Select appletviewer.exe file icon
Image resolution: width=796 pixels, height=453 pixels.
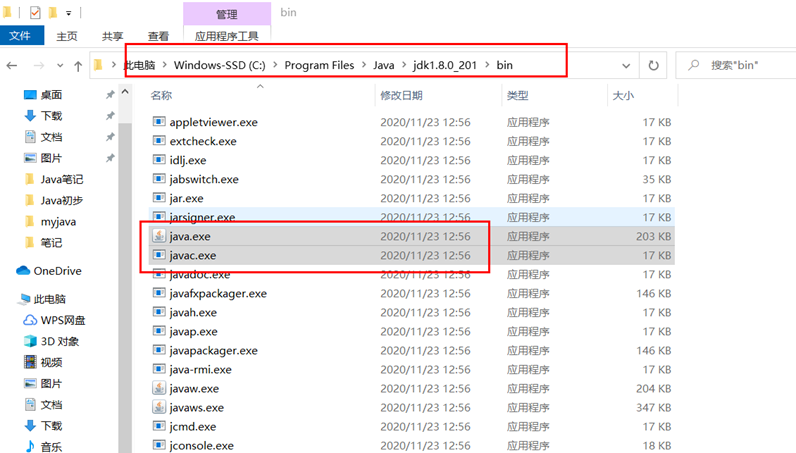(159, 122)
